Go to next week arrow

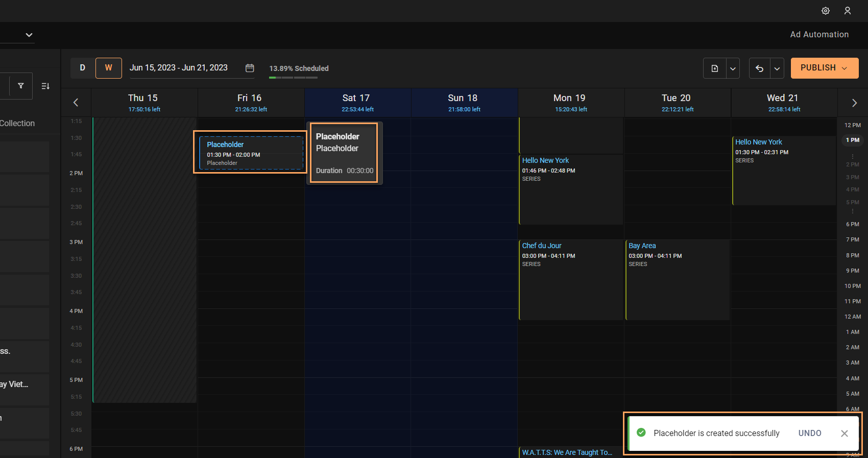(854, 103)
